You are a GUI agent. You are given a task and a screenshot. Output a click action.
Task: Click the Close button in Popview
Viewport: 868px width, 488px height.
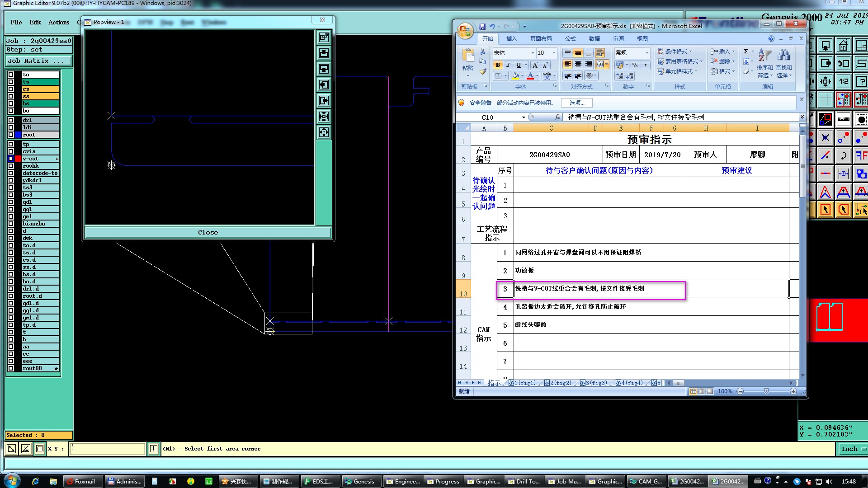pyautogui.click(x=208, y=232)
